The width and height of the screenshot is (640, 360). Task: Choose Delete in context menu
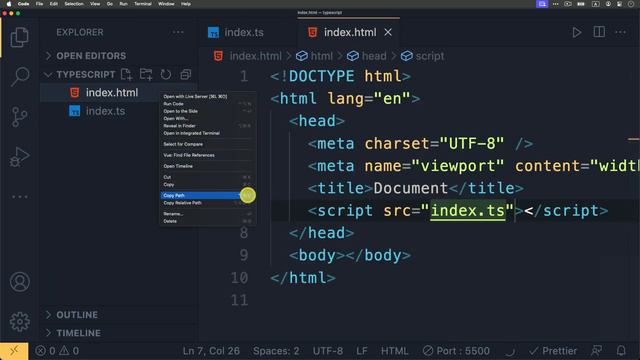coord(207,221)
